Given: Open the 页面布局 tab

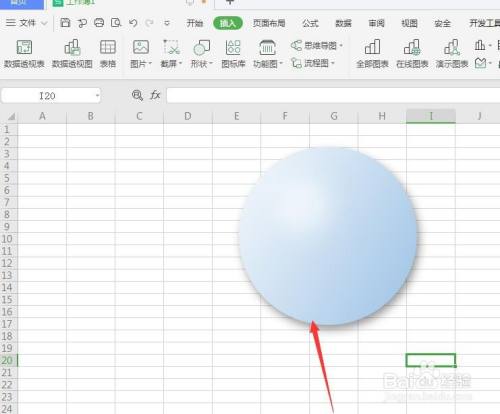Looking at the screenshot, I should click(269, 23).
